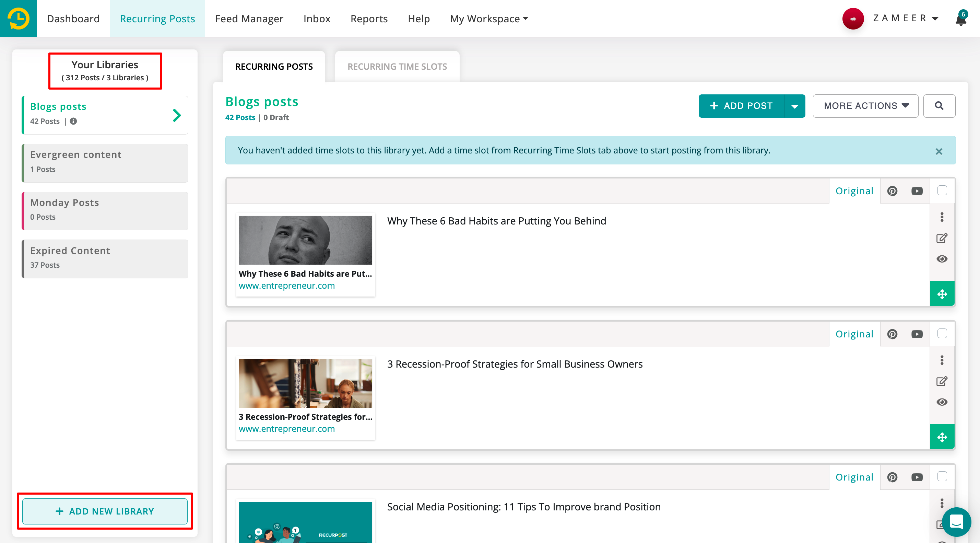Open the More Actions dropdown
980x543 pixels.
(x=865, y=106)
